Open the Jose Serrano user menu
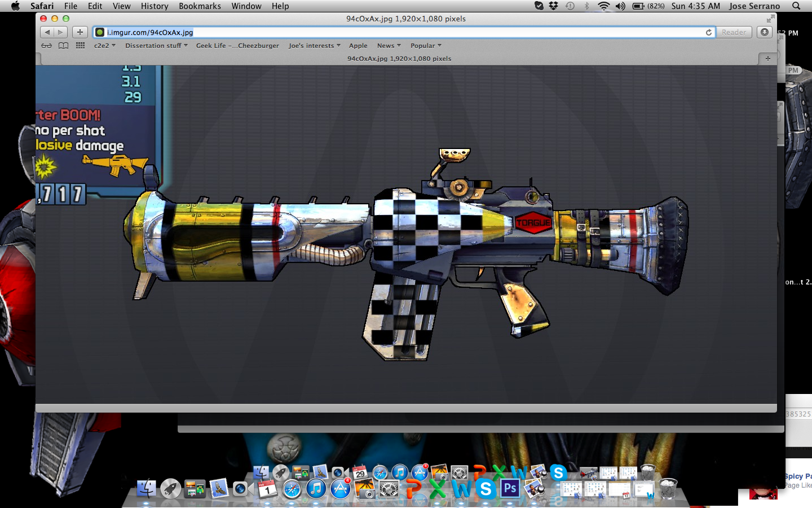Screen dimensions: 812x508 [x=754, y=6]
